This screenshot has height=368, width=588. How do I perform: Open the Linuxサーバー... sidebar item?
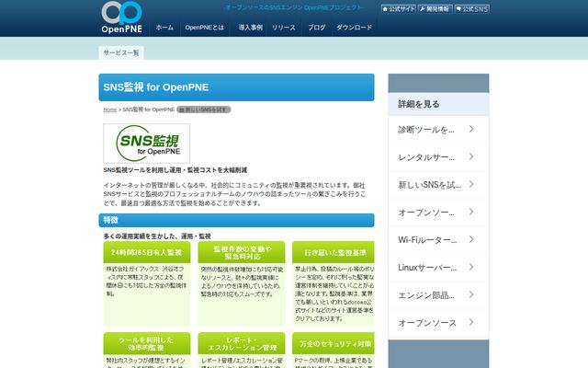(438, 268)
